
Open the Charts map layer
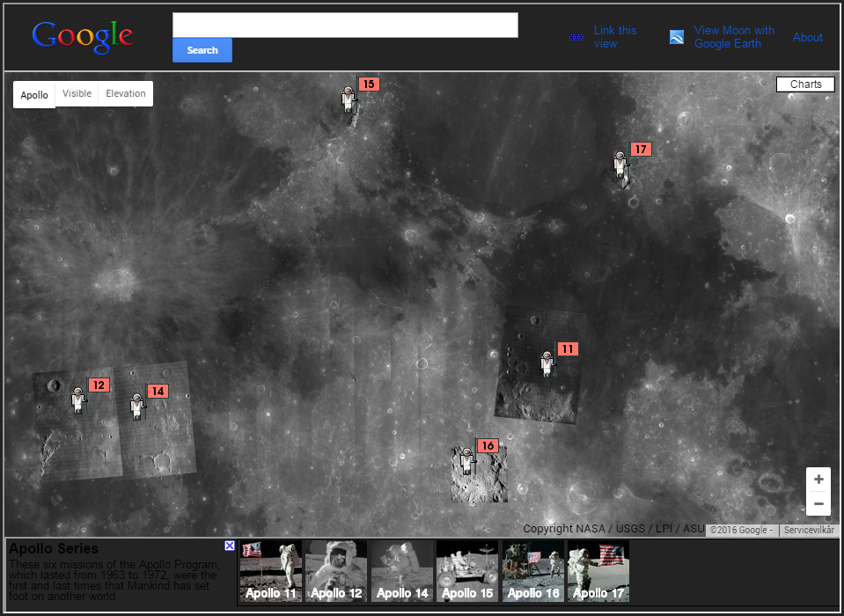pos(806,84)
